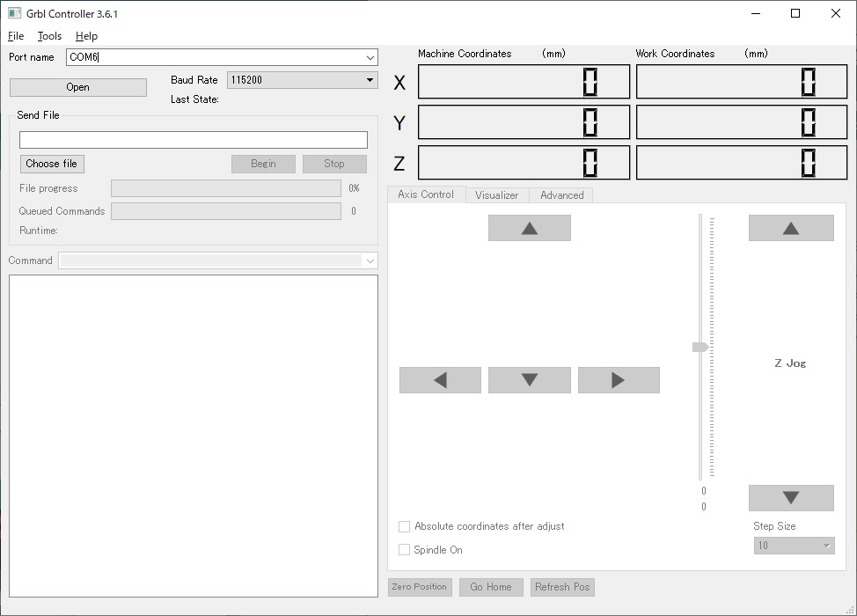Switch to the Advanced tab
This screenshot has height=616, width=857.
point(562,195)
